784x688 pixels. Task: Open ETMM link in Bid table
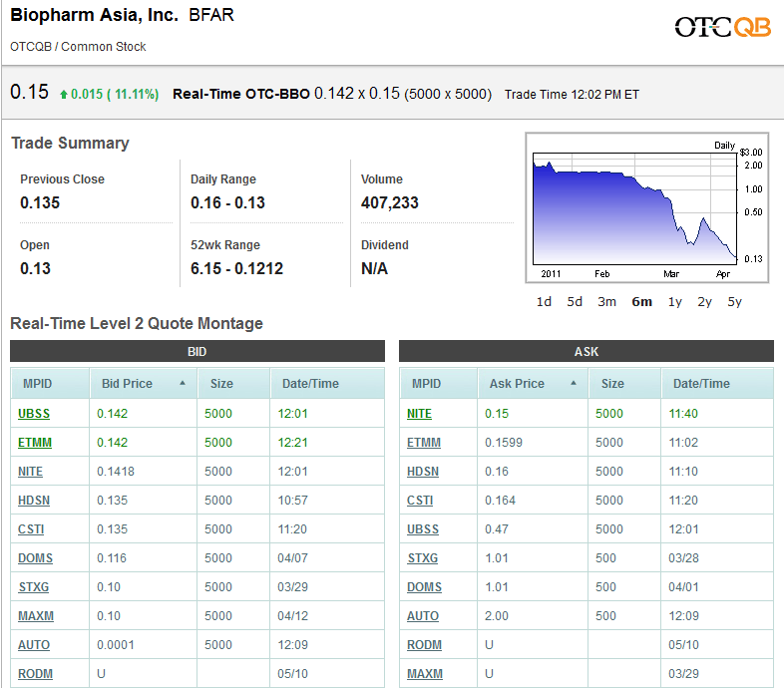tap(34, 442)
